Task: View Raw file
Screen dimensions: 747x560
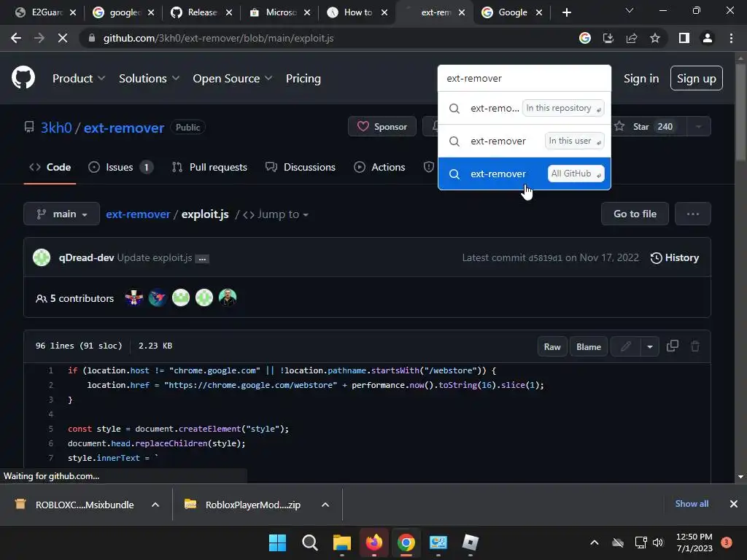Action: click(552, 346)
